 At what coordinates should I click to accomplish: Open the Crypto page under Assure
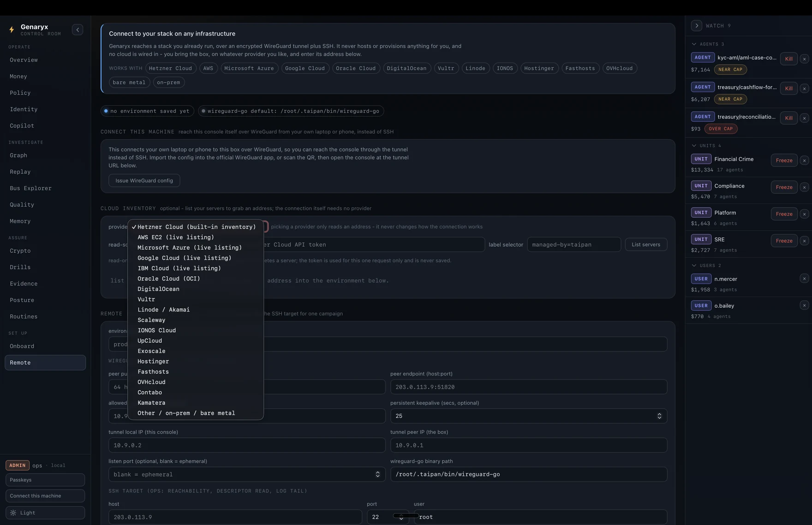pyautogui.click(x=45, y=251)
